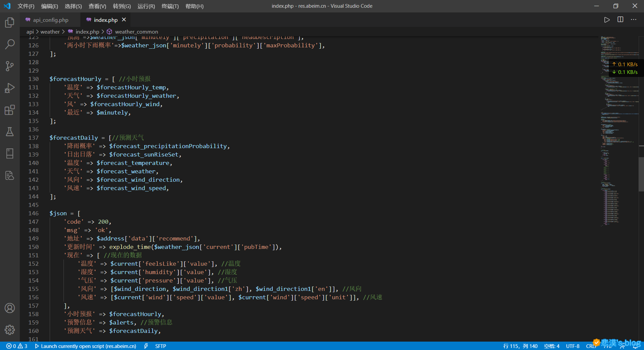644x350 pixels.
Task: Open the 终端(T) menu
Action: 170,6
